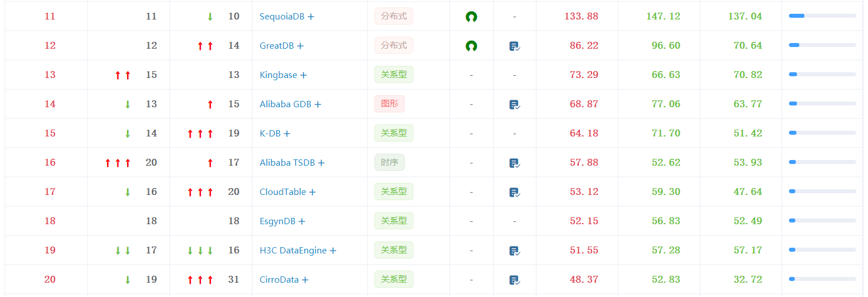The width and height of the screenshot is (868, 297).
Task: Click last month's score 147.12
Action: coord(664,17)
